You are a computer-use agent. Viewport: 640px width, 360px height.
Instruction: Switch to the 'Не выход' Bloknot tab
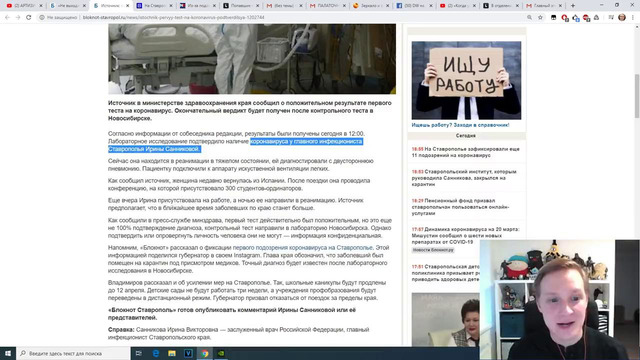(x=67, y=6)
